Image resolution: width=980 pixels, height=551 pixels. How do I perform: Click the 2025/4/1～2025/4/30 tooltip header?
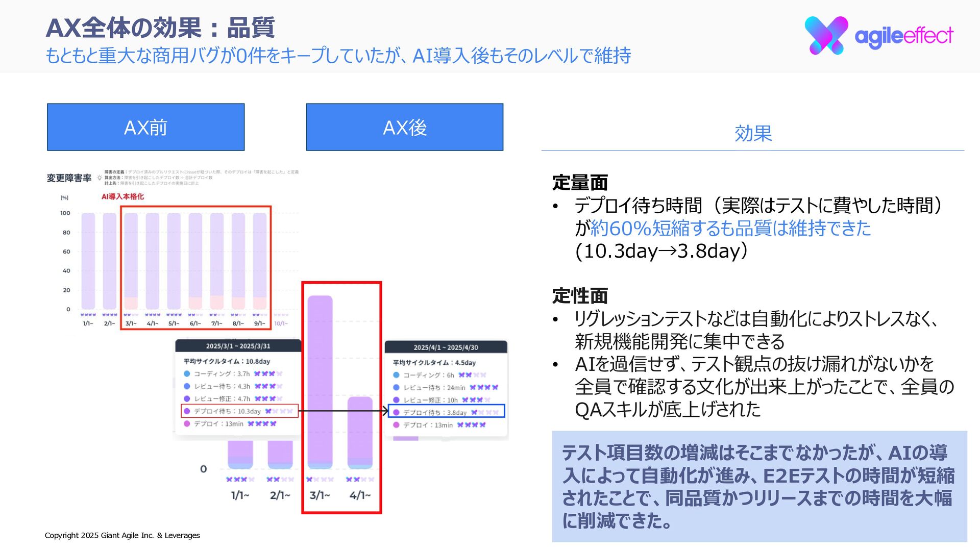coord(446,347)
